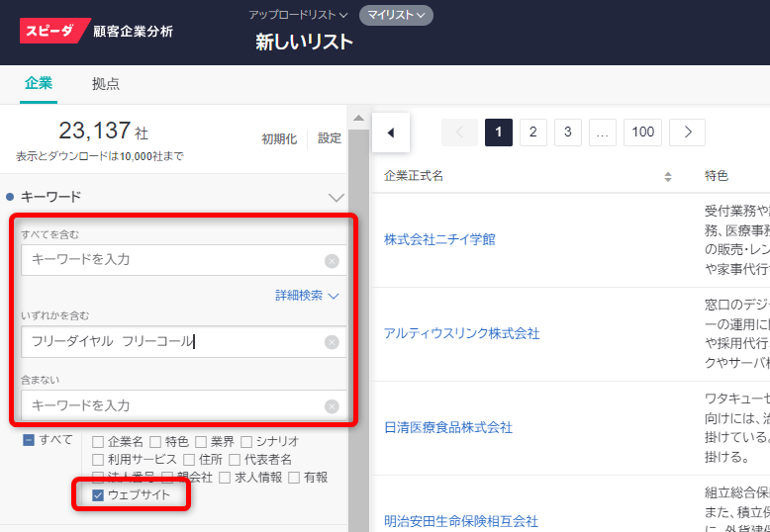Clear the 含まない keyword field
Image resolution: width=770 pixels, height=532 pixels.
[x=332, y=406]
